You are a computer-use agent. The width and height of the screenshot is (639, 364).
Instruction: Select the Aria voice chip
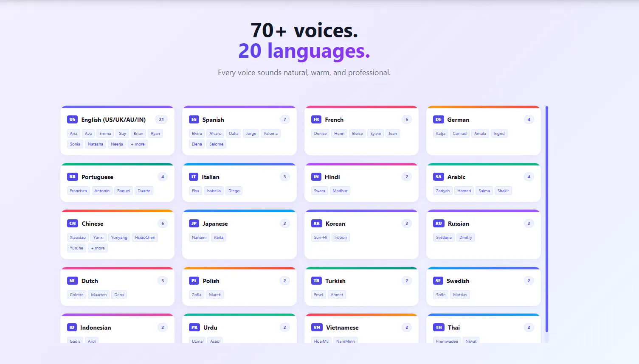click(73, 134)
